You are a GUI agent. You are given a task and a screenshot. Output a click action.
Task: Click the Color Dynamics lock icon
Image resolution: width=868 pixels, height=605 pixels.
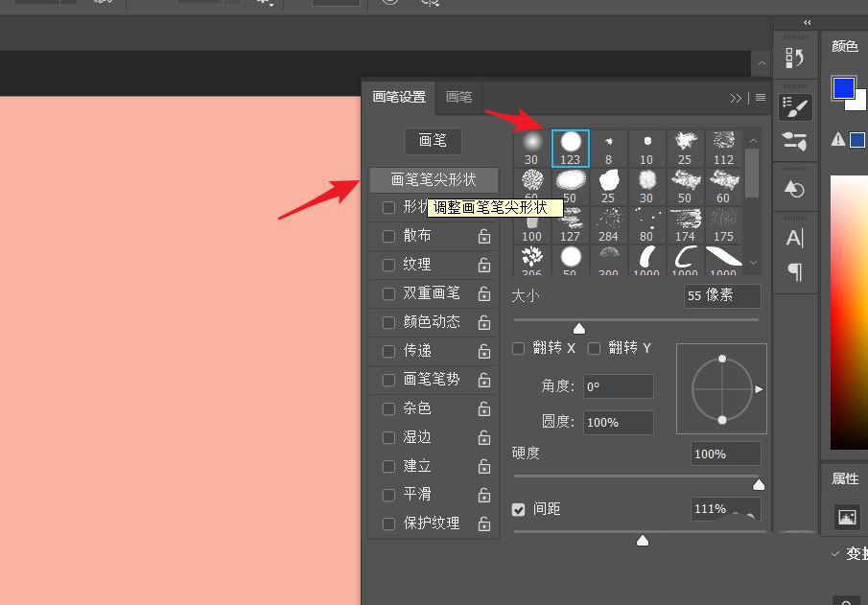click(x=484, y=322)
